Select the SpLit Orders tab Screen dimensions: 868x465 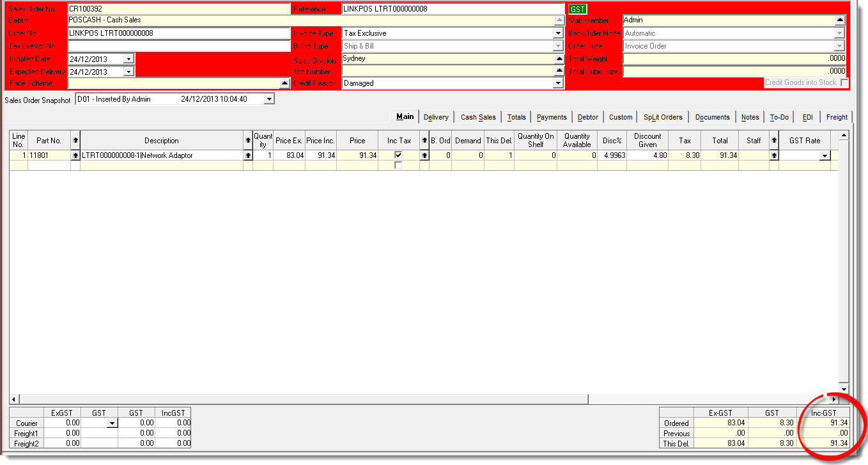point(663,117)
